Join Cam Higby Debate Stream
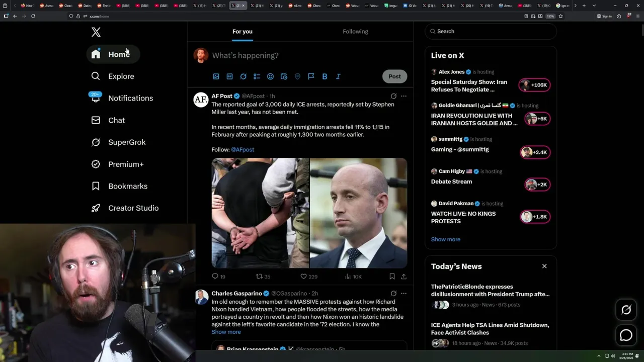This screenshot has height=362, width=644. 451,182
